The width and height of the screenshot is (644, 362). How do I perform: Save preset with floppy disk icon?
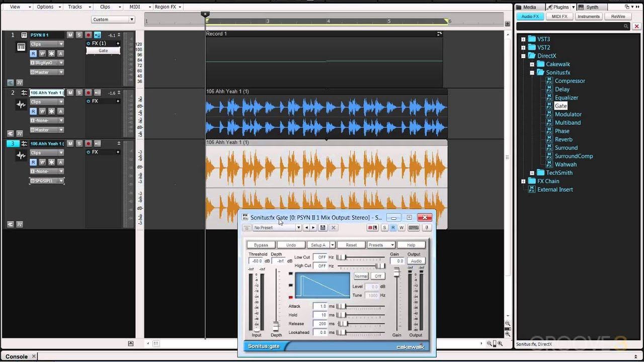click(323, 228)
